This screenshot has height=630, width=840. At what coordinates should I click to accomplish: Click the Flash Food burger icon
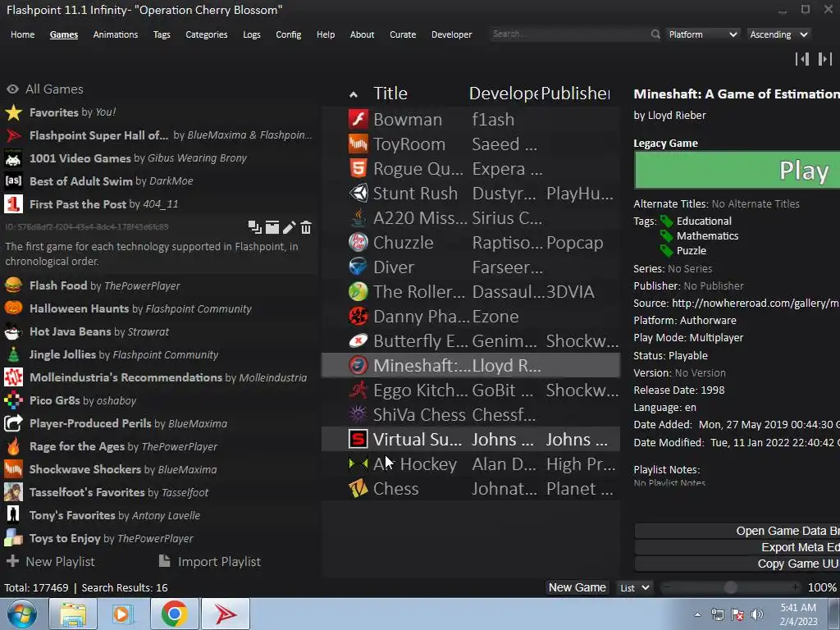coord(13,285)
